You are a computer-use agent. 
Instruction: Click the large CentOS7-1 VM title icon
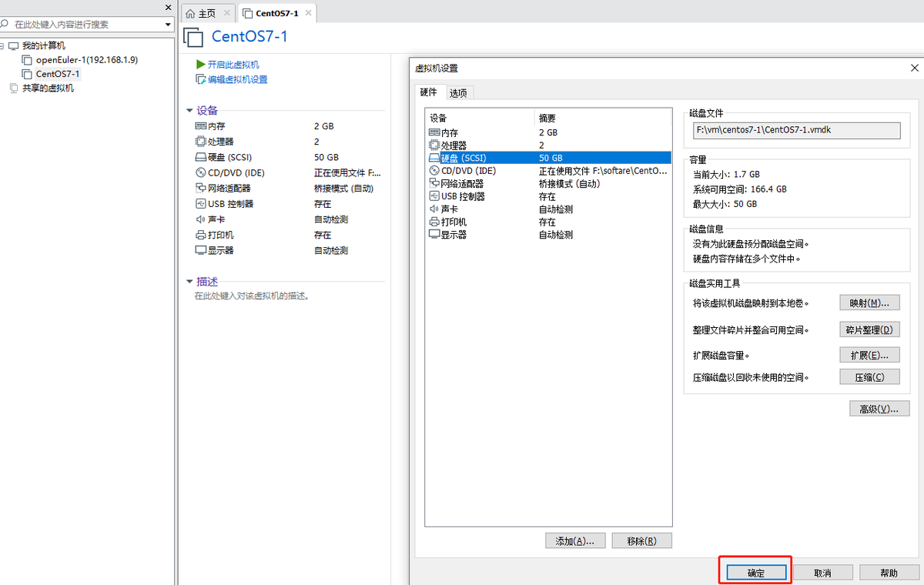click(x=192, y=36)
